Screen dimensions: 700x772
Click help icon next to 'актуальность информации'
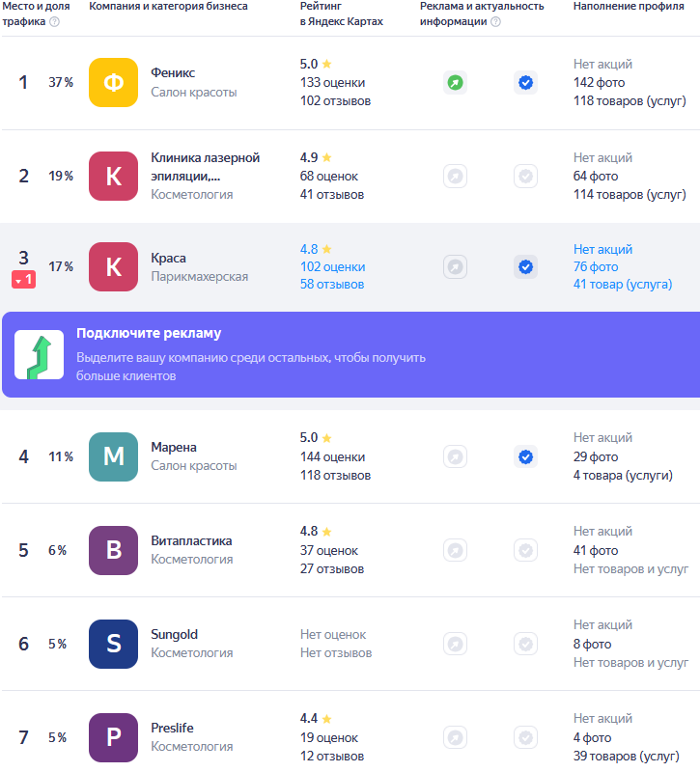(496, 21)
